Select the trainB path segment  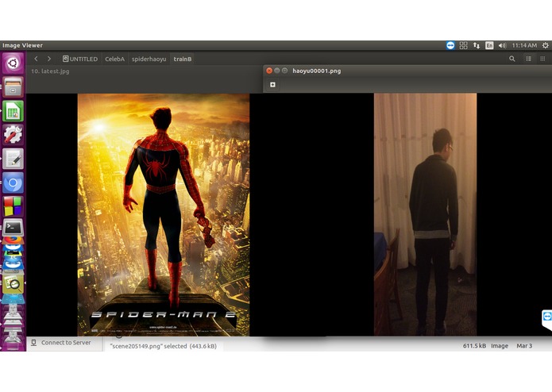click(x=183, y=59)
